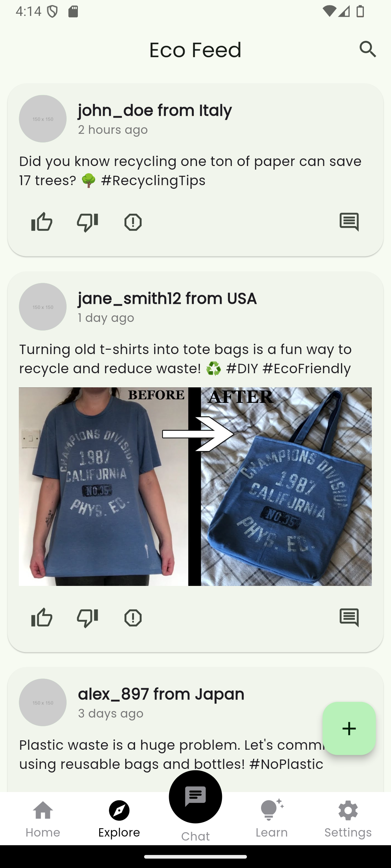Open comments on jane_smith12's post

[x=349, y=618]
